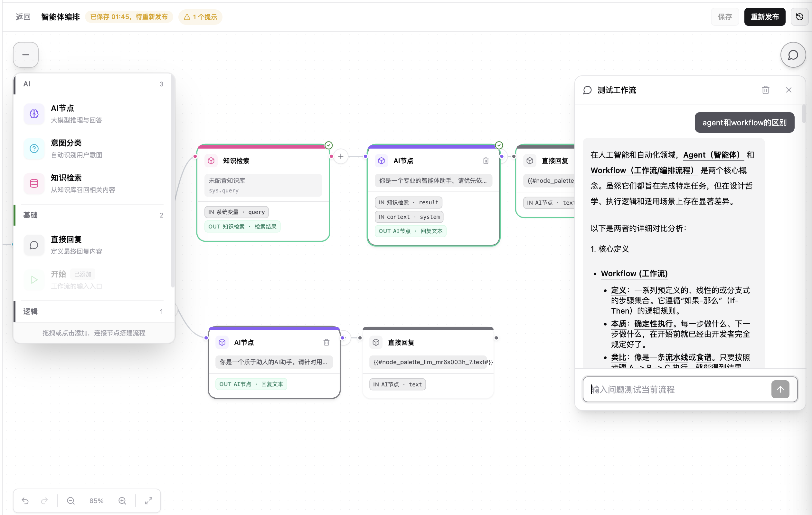Click the 重新发布 button
Image resolution: width=812 pixels, height=515 pixels.
click(x=764, y=17)
